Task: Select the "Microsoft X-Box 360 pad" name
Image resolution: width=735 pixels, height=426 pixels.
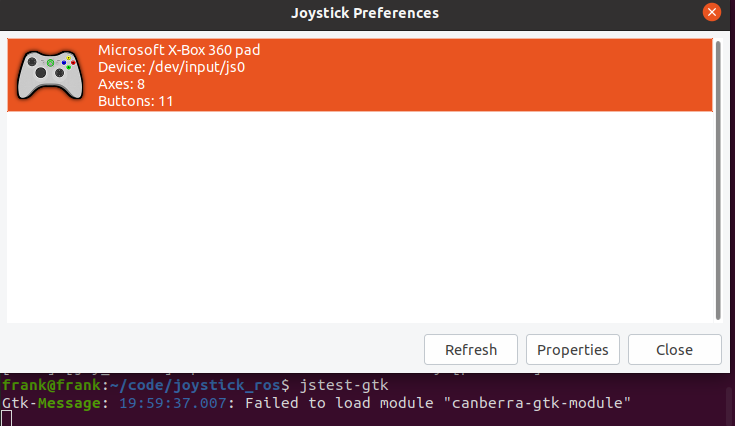Action: point(180,50)
